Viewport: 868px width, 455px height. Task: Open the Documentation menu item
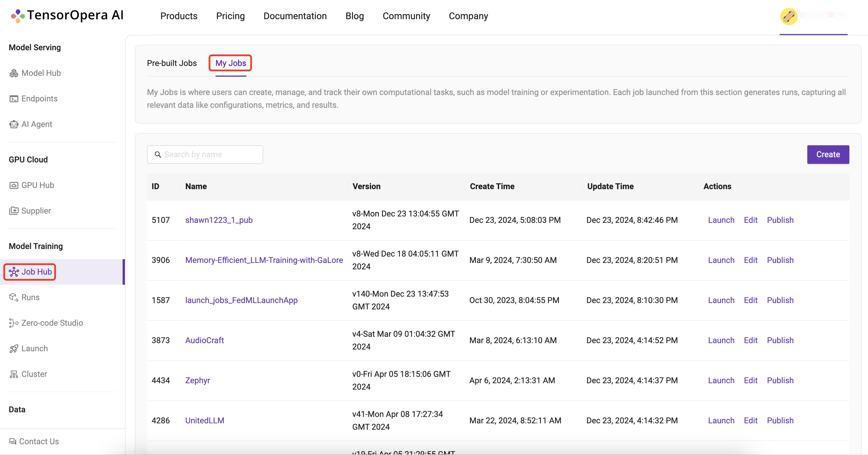(x=295, y=16)
